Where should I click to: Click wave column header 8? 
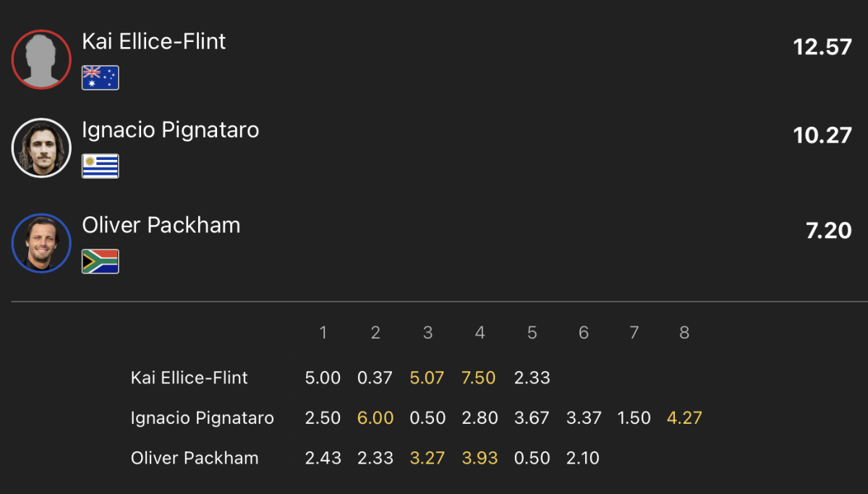684,333
